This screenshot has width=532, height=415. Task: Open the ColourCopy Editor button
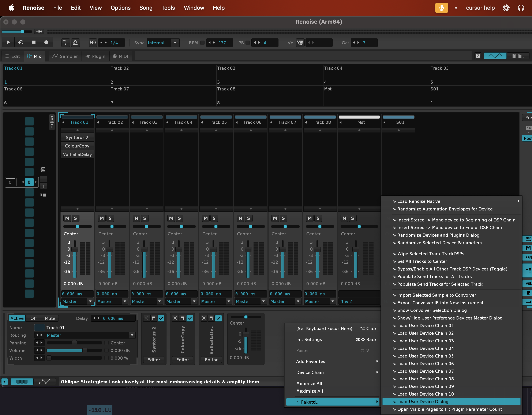[x=183, y=360]
